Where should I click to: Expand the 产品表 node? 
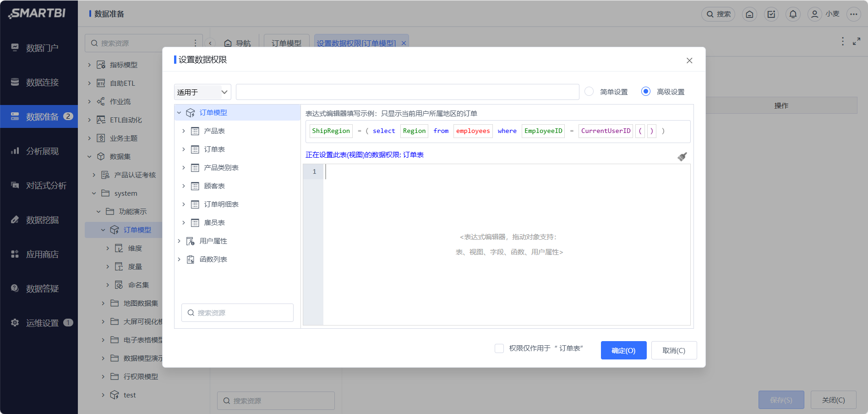tap(184, 131)
